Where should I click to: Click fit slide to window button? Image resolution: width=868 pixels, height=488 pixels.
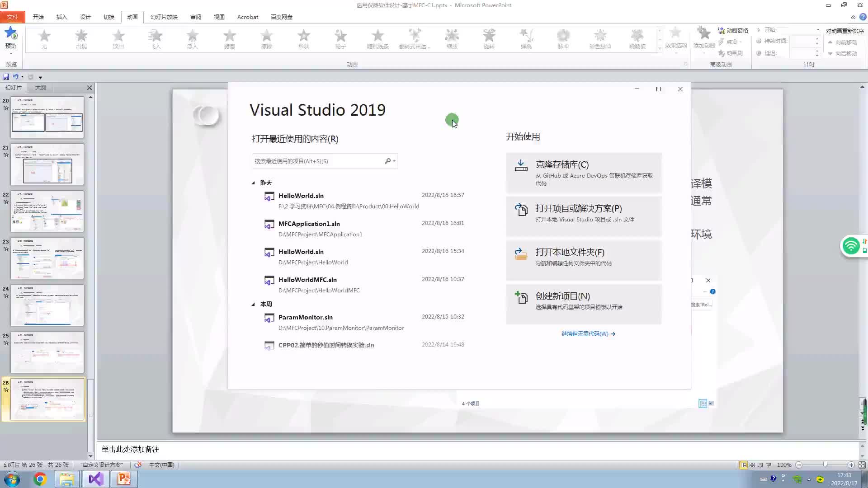click(862, 465)
